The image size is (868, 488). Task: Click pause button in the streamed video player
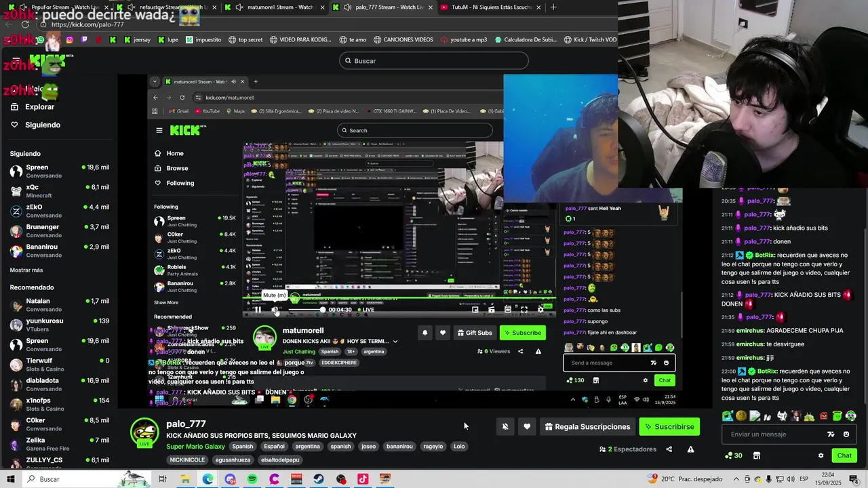(258, 310)
